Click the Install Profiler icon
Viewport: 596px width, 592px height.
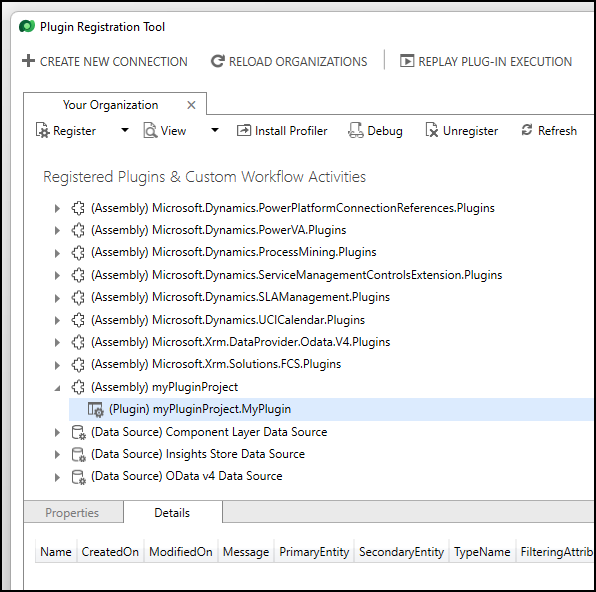tap(244, 130)
